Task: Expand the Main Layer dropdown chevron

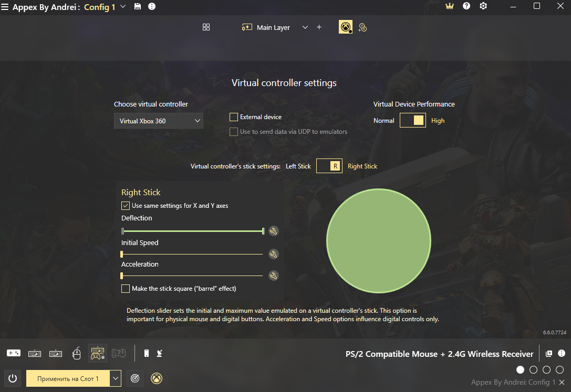Action: [305, 27]
